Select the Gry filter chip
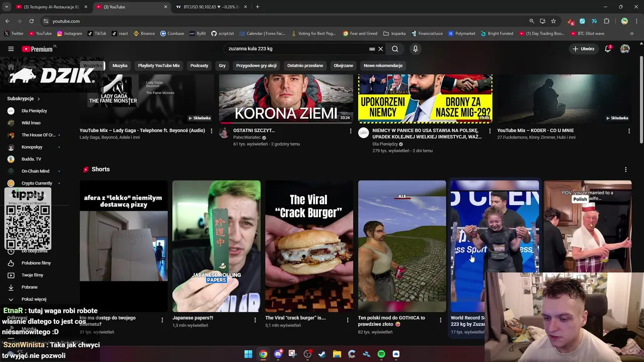The height and width of the screenshot is (362, 644). (222, 65)
